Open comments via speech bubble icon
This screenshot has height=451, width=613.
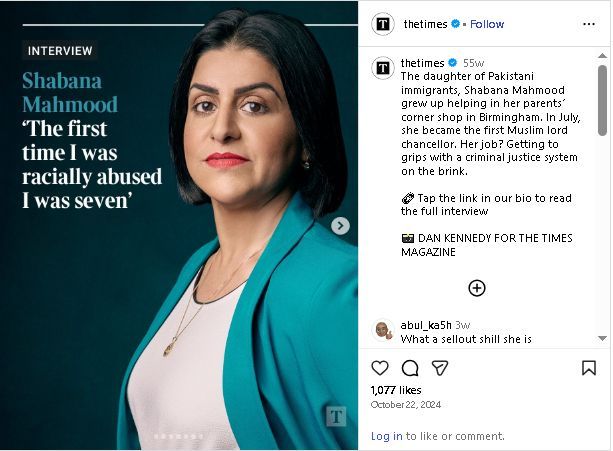[410, 368]
